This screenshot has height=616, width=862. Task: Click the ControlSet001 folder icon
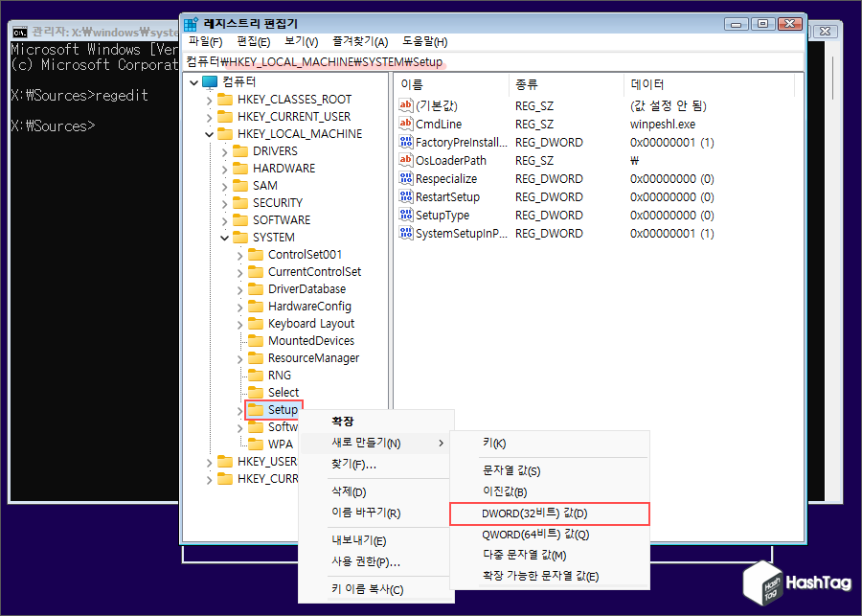[256, 255]
